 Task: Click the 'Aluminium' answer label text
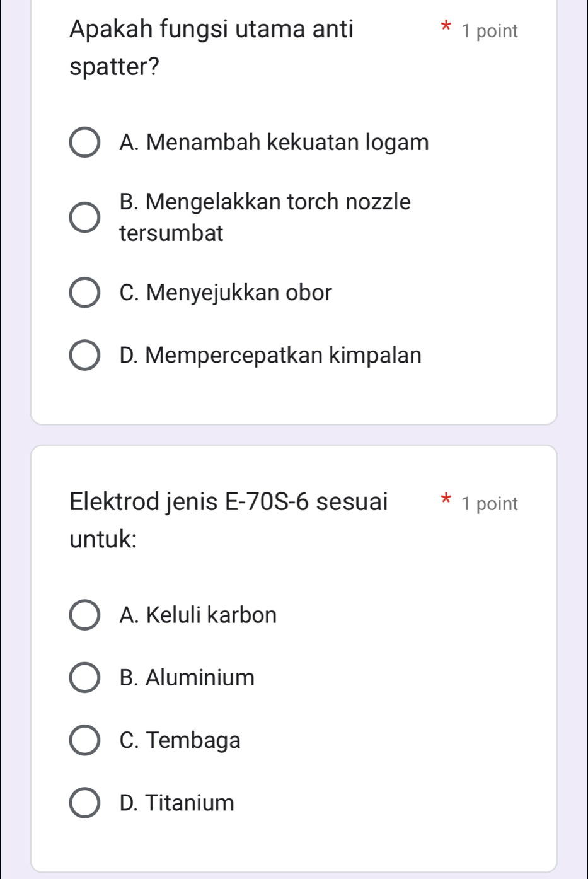(187, 678)
